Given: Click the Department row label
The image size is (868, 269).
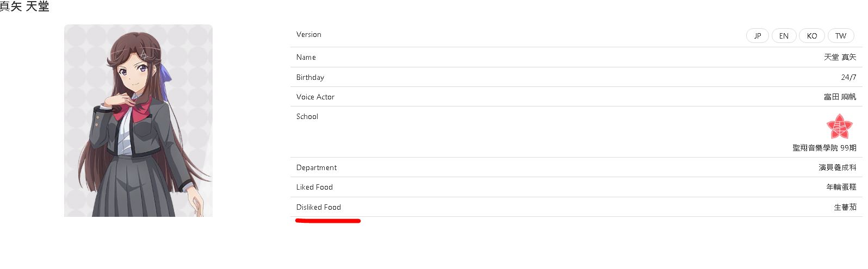Looking at the screenshot, I should [x=317, y=167].
